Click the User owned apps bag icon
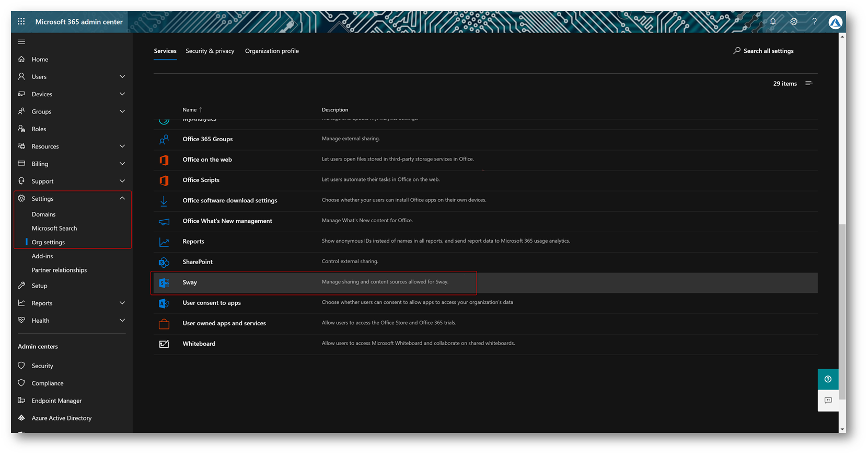The height and width of the screenshot is (455, 868). pyautogui.click(x=164, y=324)
